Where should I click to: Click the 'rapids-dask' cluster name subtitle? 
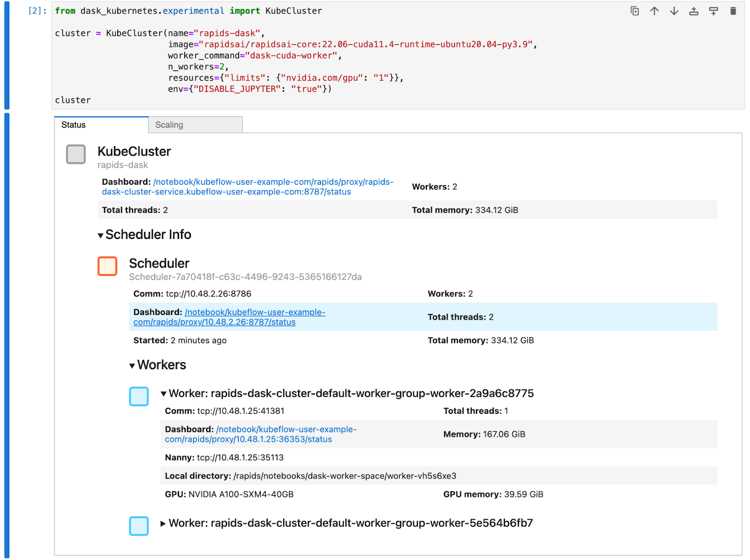click(x=123, y=165)
